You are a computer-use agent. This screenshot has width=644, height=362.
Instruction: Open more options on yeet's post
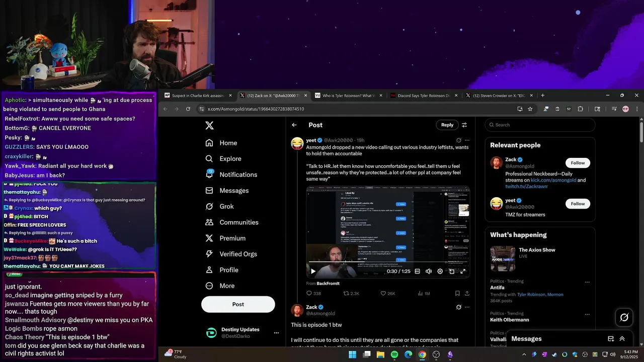coord(467,140)
